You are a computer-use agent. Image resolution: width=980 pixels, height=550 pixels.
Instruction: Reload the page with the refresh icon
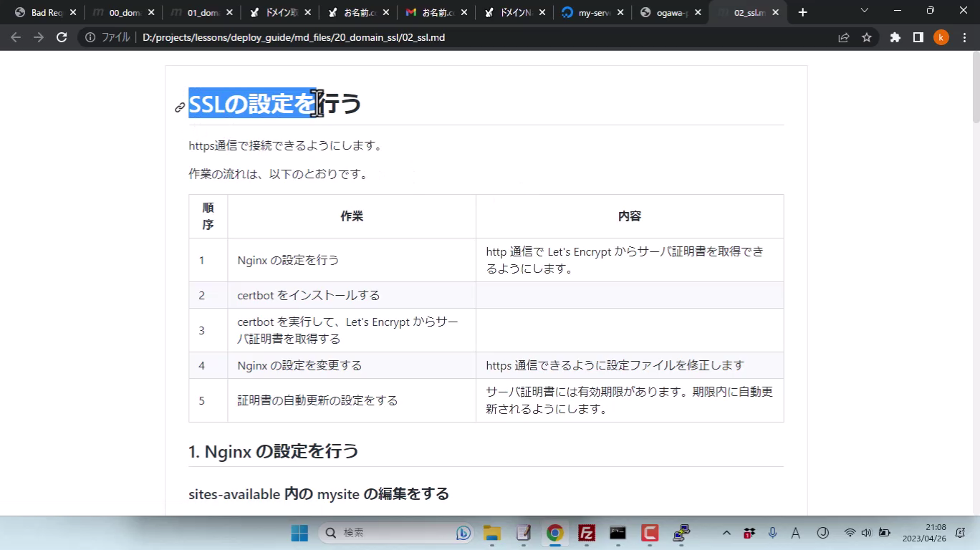tap(62, 37)
